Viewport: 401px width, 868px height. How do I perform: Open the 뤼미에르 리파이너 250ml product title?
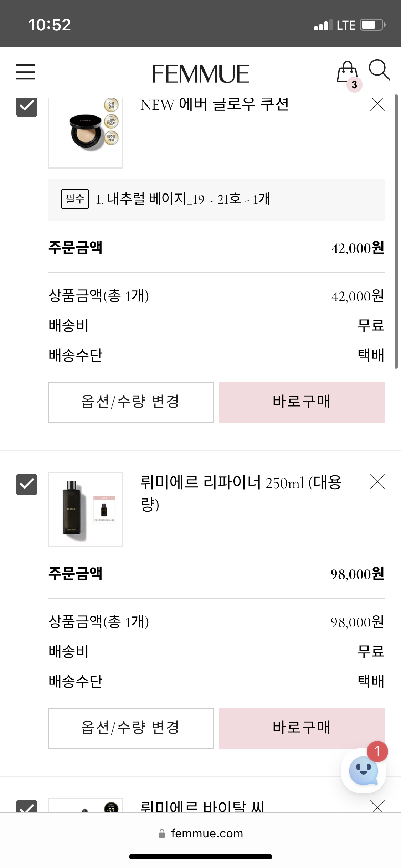point(241,493)
